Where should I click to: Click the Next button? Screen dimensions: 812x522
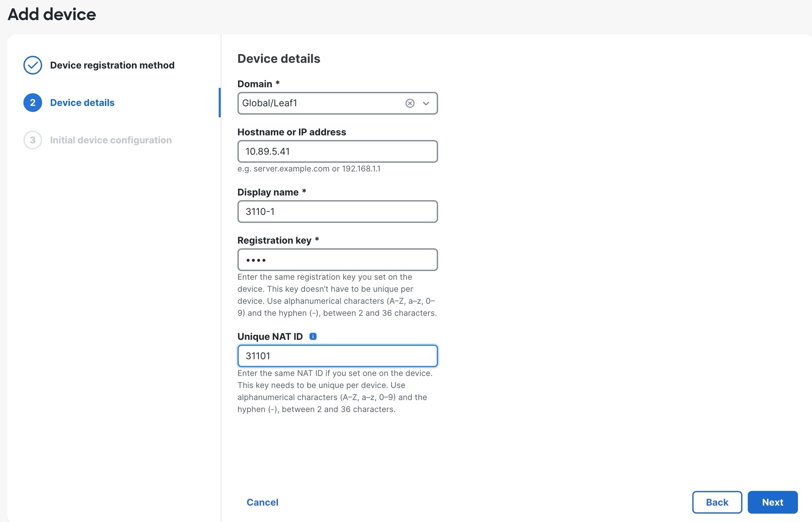click(772, 502)
